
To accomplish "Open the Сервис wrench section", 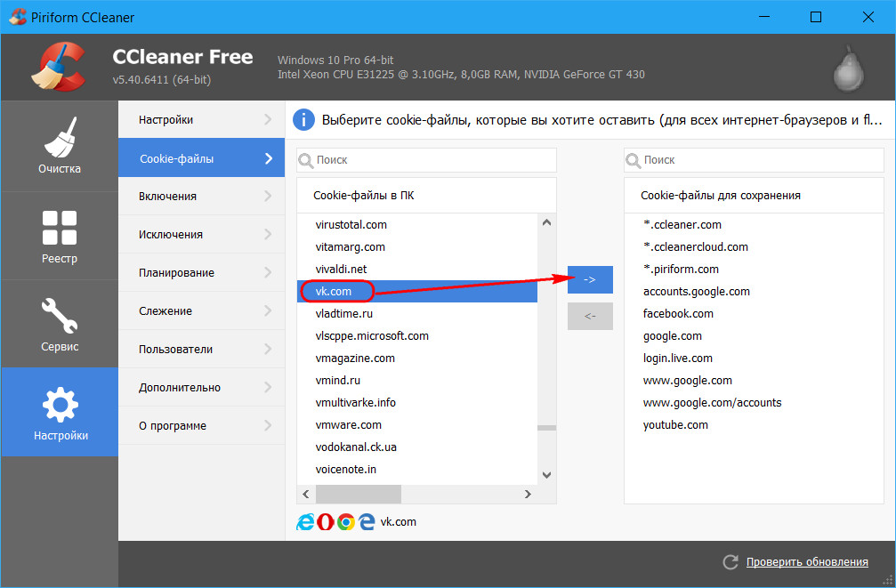I will click(x=60, y=324).
